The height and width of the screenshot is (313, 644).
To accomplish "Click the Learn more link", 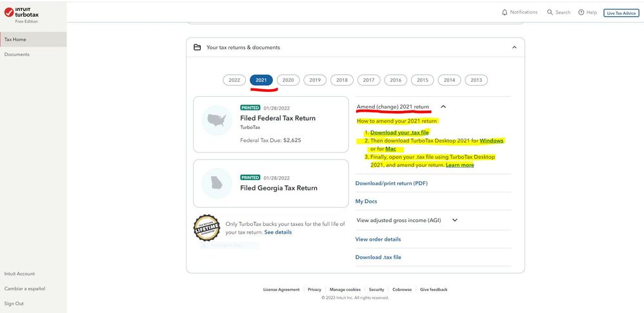I will pos(459,165).
